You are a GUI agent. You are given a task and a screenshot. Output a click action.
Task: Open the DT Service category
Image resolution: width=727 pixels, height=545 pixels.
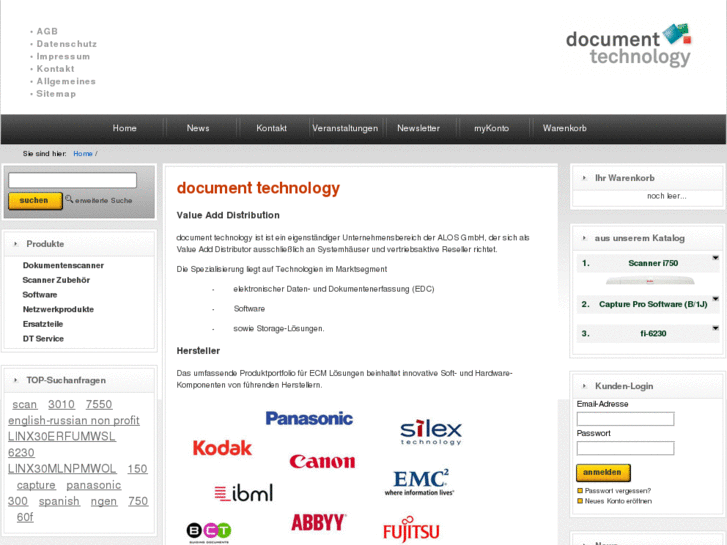(43, 339)
